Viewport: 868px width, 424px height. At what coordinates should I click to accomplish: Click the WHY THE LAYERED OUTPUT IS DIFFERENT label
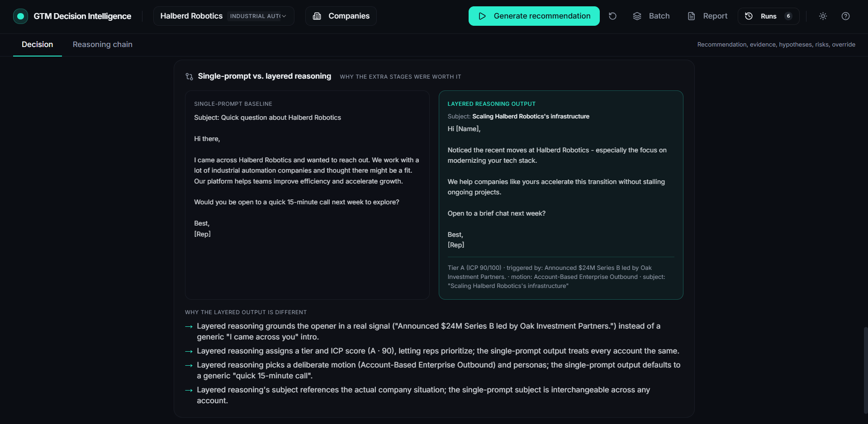tap(246, 312)
